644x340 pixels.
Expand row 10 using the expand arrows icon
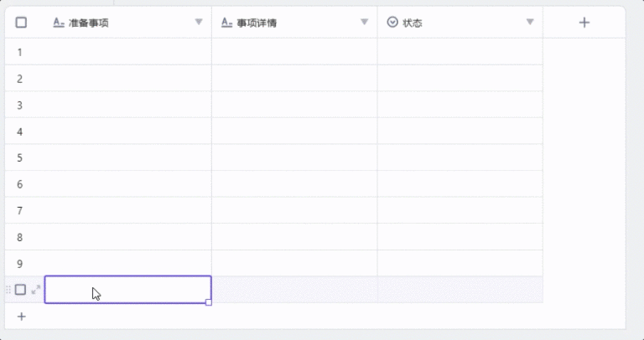36,290
